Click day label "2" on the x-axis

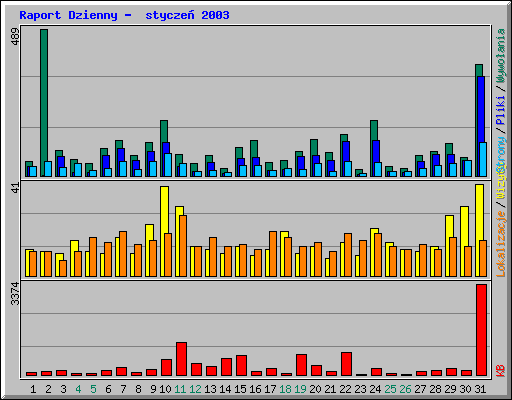click(48, 389)
